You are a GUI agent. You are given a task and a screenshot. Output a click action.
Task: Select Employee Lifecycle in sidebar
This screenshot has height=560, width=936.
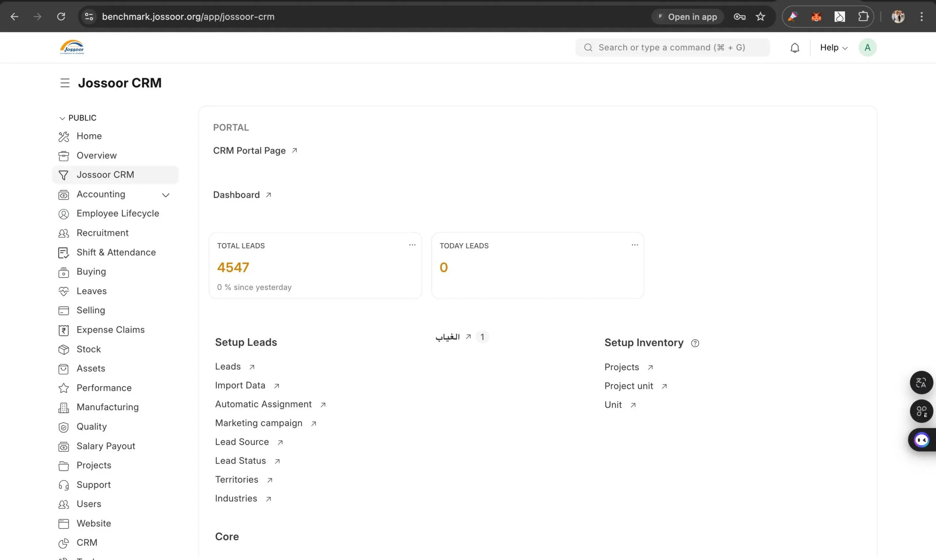pyautogui.click(x=118, y=213)
